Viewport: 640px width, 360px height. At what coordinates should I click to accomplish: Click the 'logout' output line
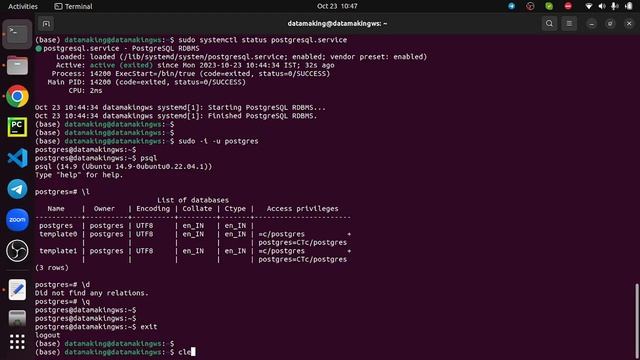pyautogui.click(x=47, y=335)
